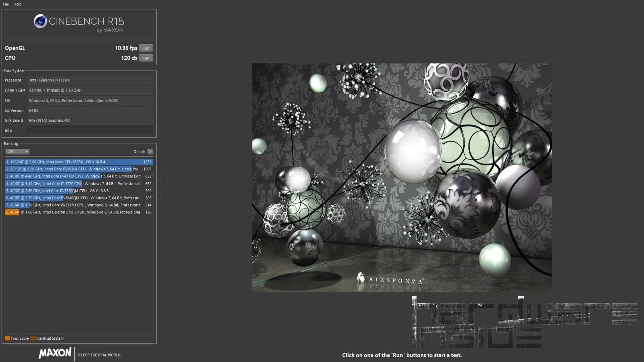Image resolution: width=644 pixels, height=362 pixels.
Task: Click the orange Your Score legend swatch
Action: click(x=7, y=338)
